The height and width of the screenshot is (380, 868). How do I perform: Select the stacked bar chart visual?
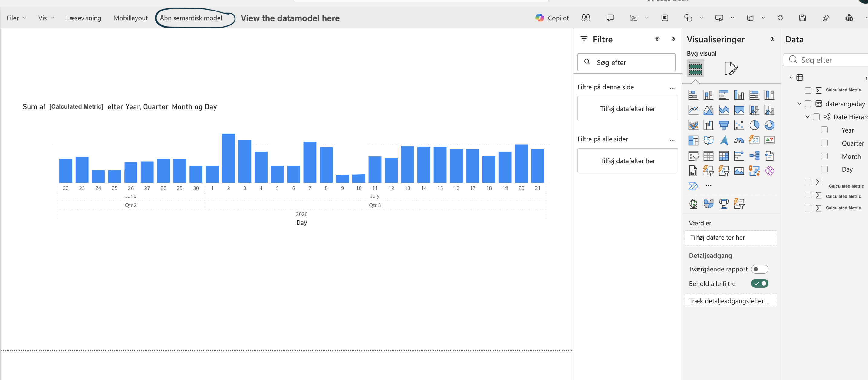[x=693, y=95]
